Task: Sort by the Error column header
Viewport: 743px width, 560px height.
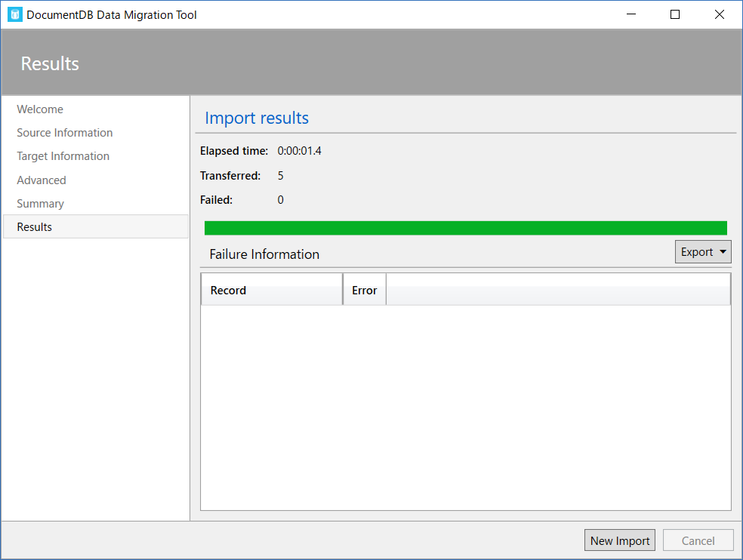Action: [365, 290]
